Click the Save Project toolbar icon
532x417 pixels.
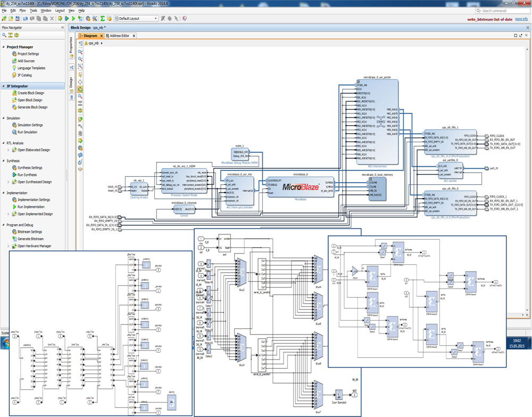coord(18,19)
